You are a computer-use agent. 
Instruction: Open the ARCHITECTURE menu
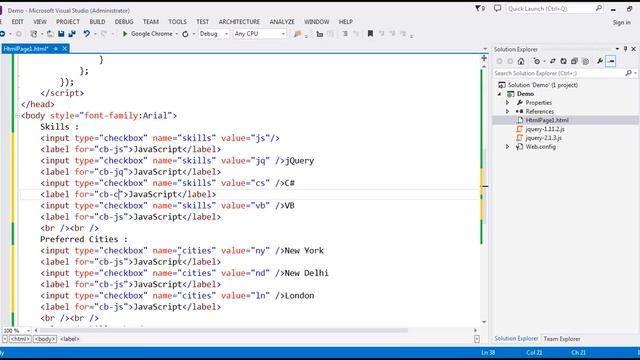click(239, 22)
